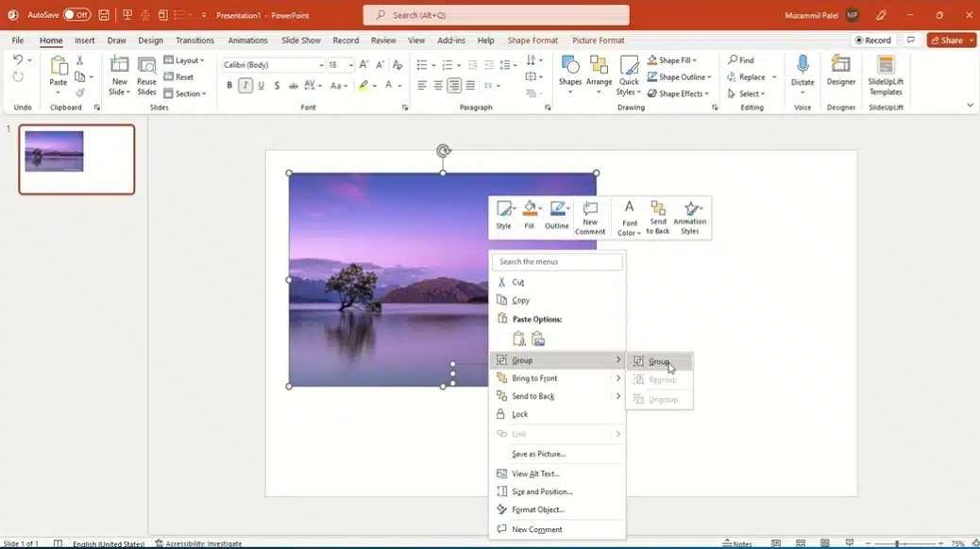
Task: Click the zoom slider in status bar
Action: (896, 544)
